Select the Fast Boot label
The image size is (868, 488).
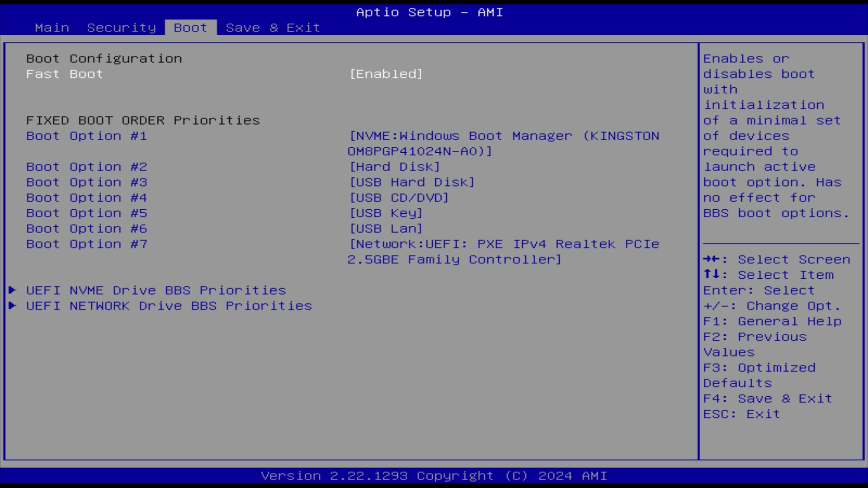tap(64, 74)
